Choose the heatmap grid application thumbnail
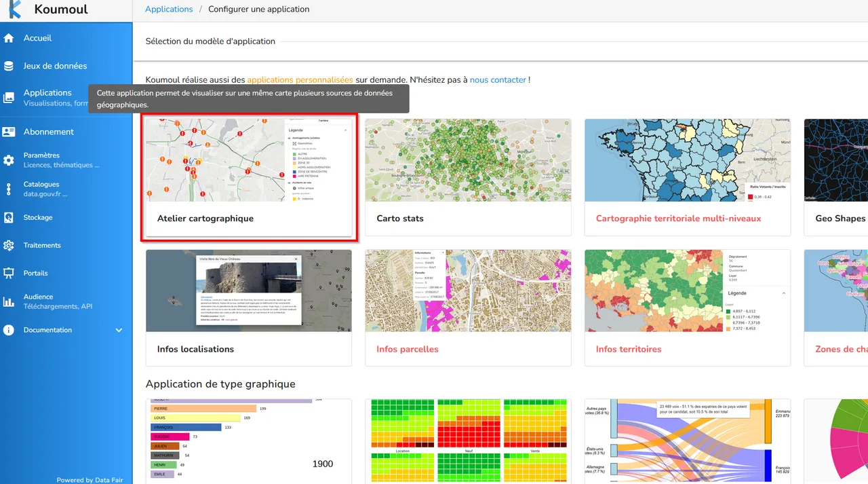868x484 pixels. point(468,441)
